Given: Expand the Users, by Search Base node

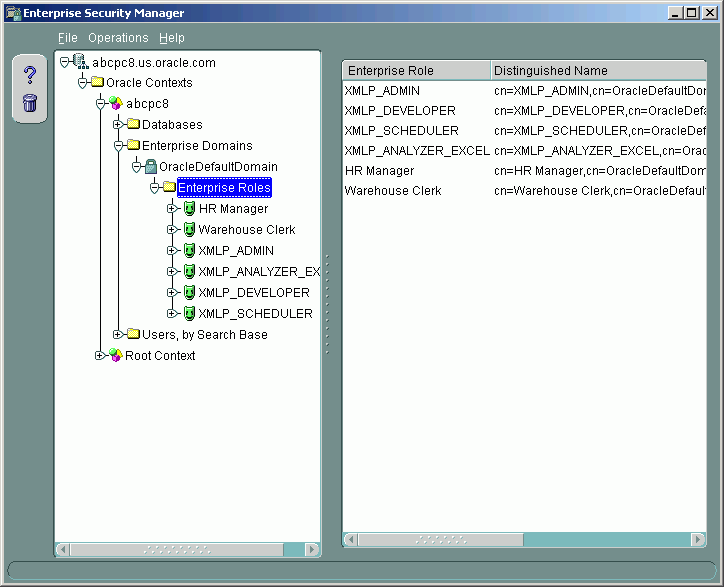Looking at the screenshot, I should pyautogui.click(x=118, y=334).
